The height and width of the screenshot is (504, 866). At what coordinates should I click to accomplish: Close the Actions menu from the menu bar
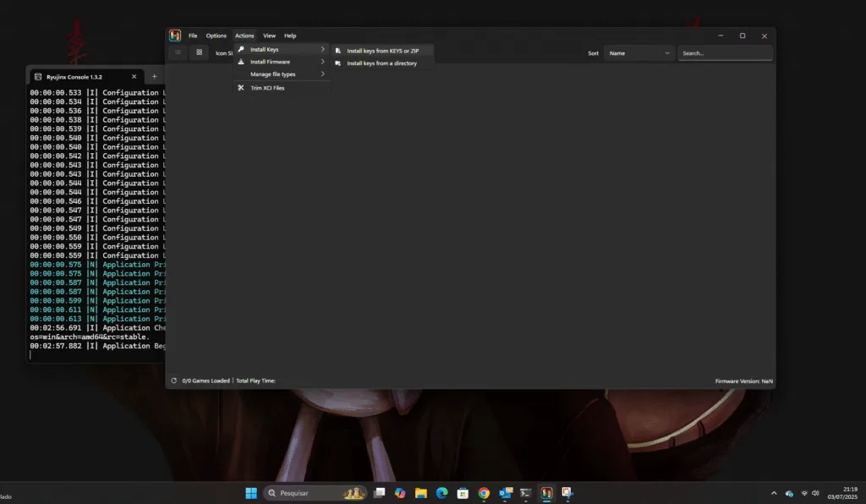coord(244,36)
